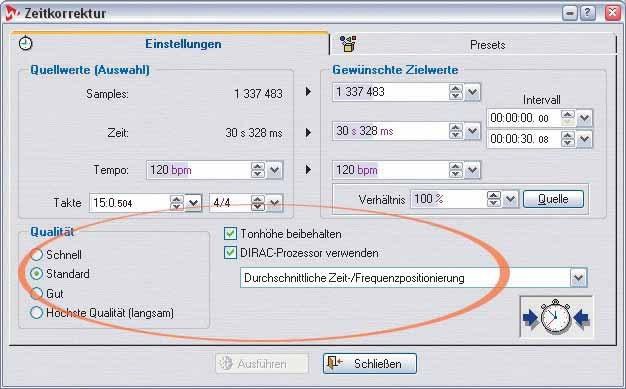
Task: Click the clock icon on Einstellungen tab
Action: pos(26,43)
